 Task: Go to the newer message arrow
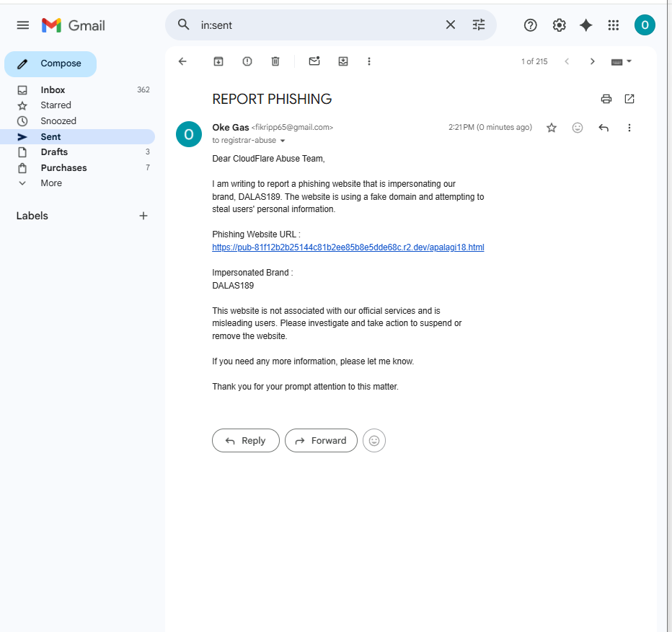(567, 61)
